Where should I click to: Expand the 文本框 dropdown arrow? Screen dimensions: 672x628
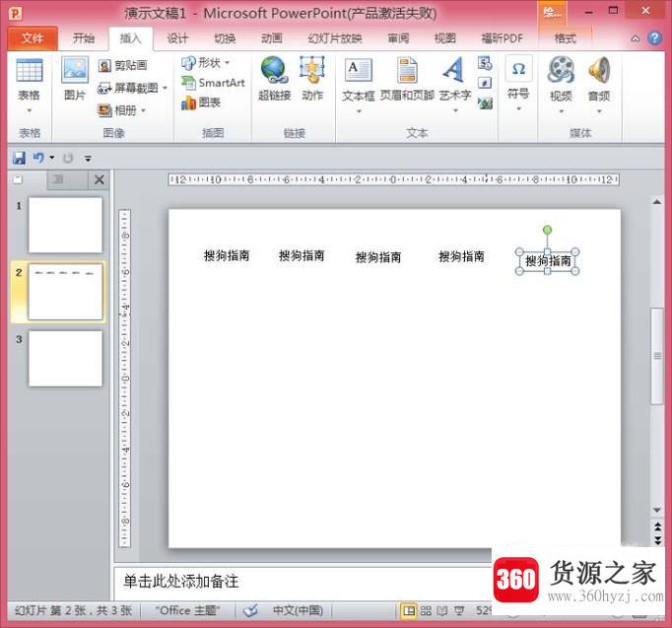(359, 111)
